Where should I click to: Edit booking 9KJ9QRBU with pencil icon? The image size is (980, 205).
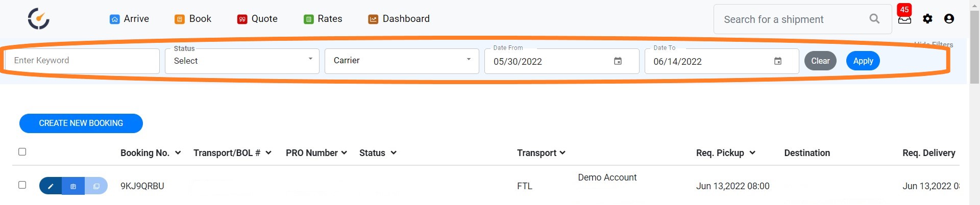tap(51, 186)
